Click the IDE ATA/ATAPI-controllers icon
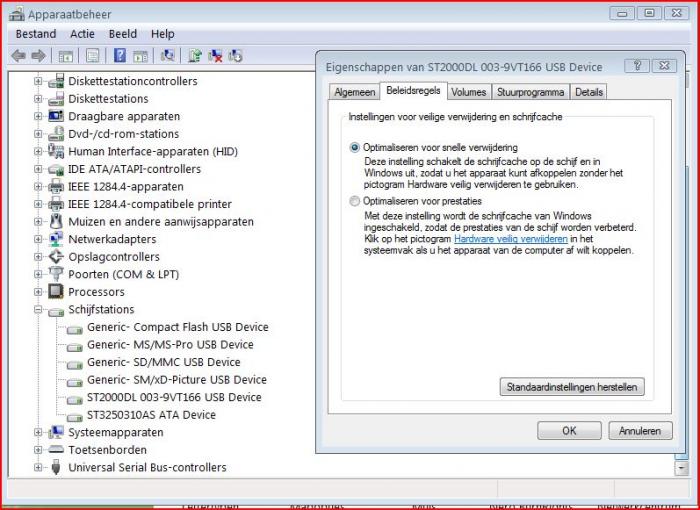The image size is (700, 510). [x=56, y=169]
